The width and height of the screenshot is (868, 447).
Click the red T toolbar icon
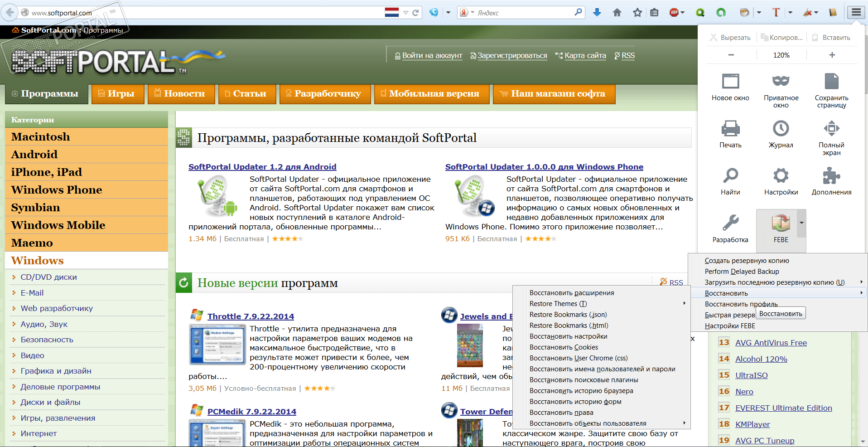[x=776, y=13]
